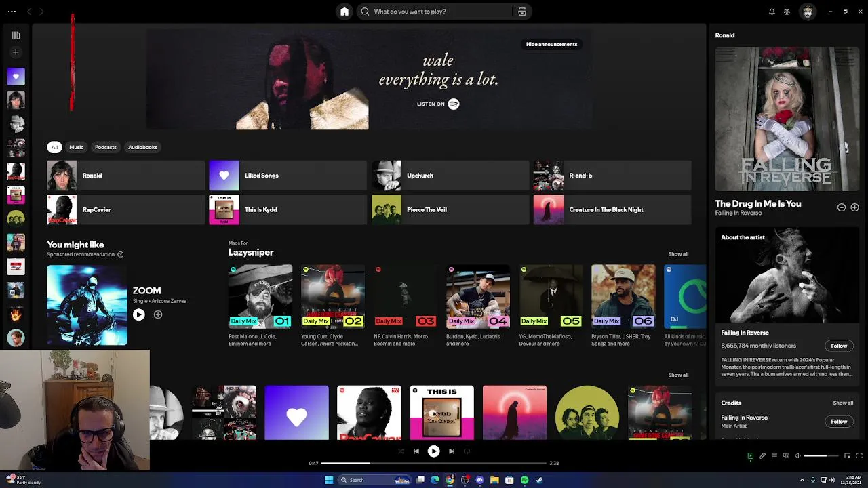Screen dimensions: 868x488
Task: Open Discord from the Windows taskbar
Action: pyautogui.click(x=479, y=480)
